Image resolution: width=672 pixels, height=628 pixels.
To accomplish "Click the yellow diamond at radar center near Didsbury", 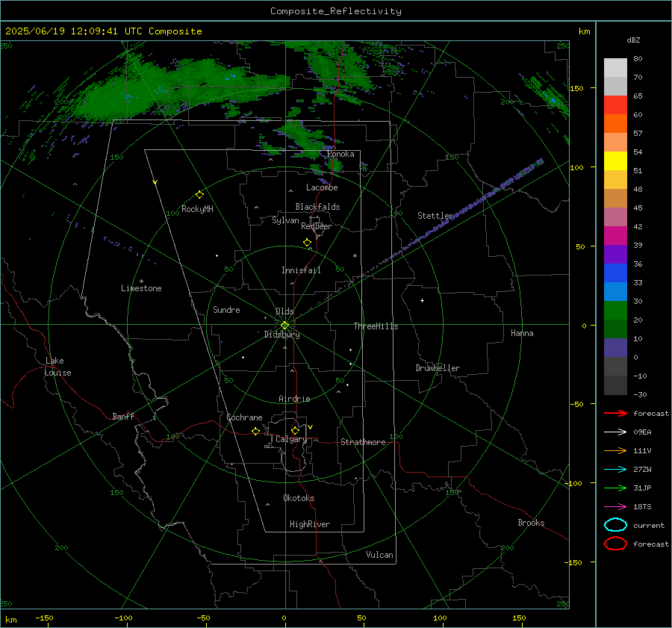I will point(284,326).
